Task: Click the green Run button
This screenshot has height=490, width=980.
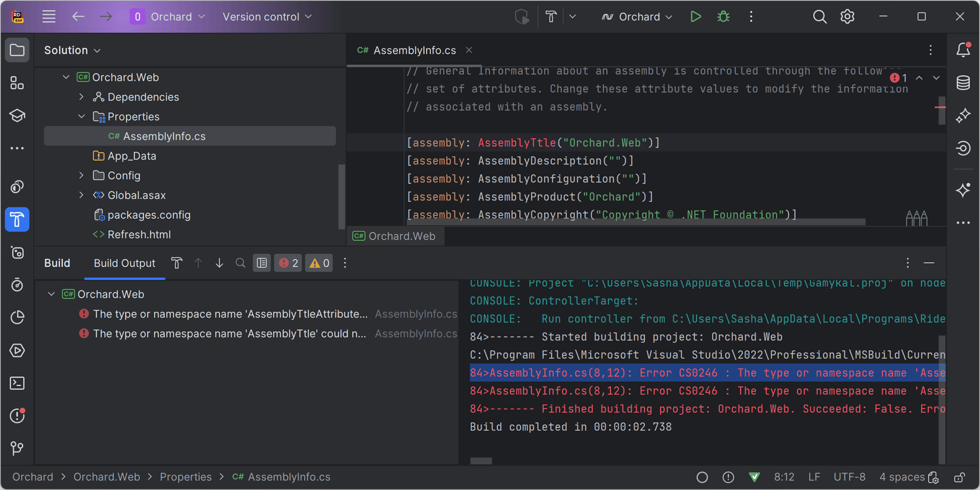Action: 695,17
